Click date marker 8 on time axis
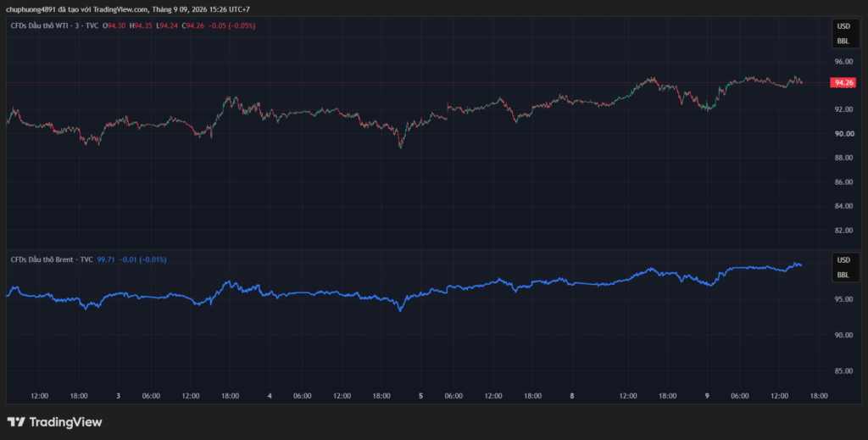This screenshot has width=868, height=440. (572, 396)
